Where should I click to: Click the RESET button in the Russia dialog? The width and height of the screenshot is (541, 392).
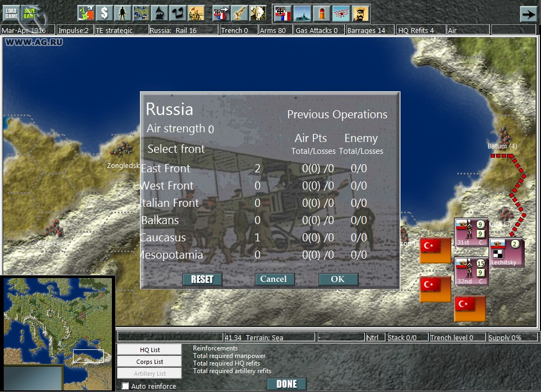(202, 279)
